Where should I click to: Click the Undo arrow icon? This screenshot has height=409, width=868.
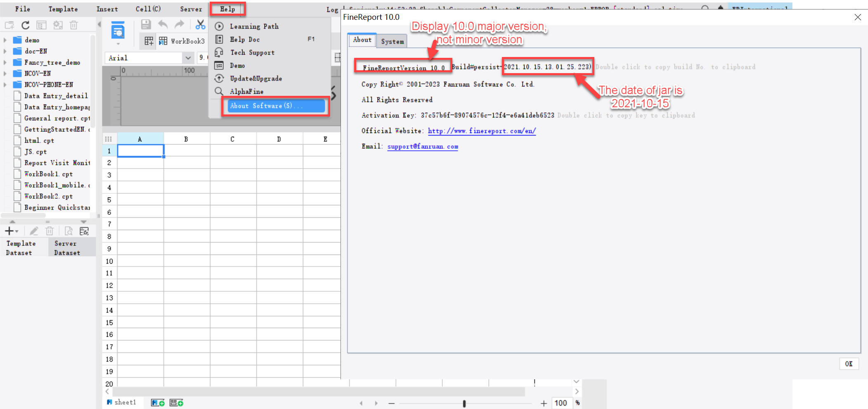point(163,24)
